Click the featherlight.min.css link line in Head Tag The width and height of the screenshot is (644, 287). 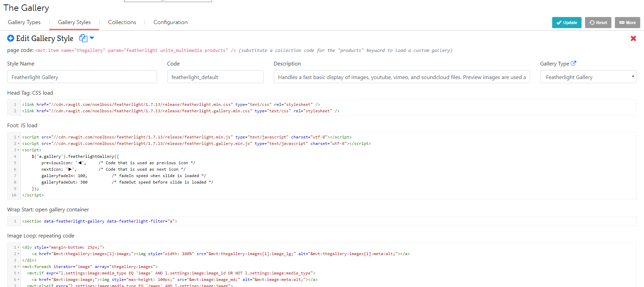[171, 104]
